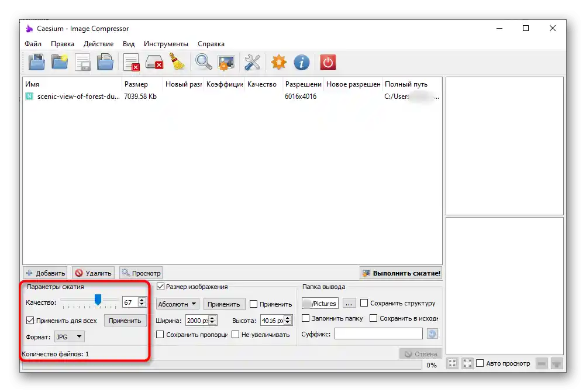The height and width of the screenshot is (392, 586).
Task: Open the Правка menu
Action: click(x=63, y=44)
